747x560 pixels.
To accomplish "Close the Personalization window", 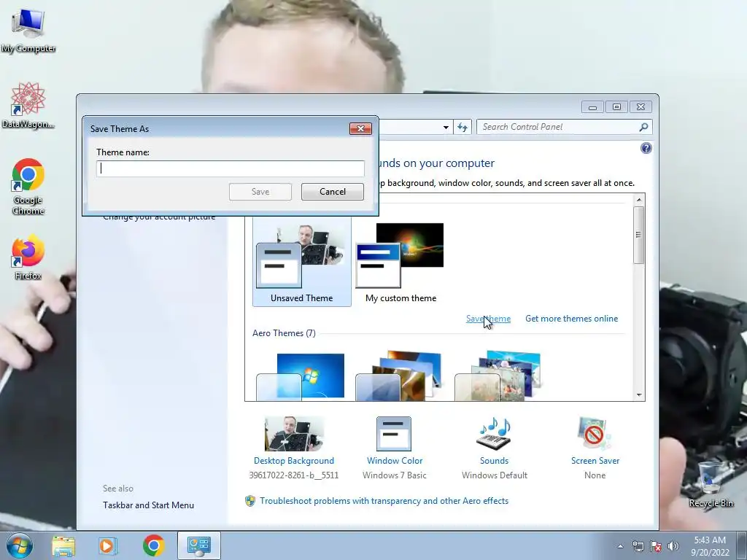I will click(x=640, y=107).
